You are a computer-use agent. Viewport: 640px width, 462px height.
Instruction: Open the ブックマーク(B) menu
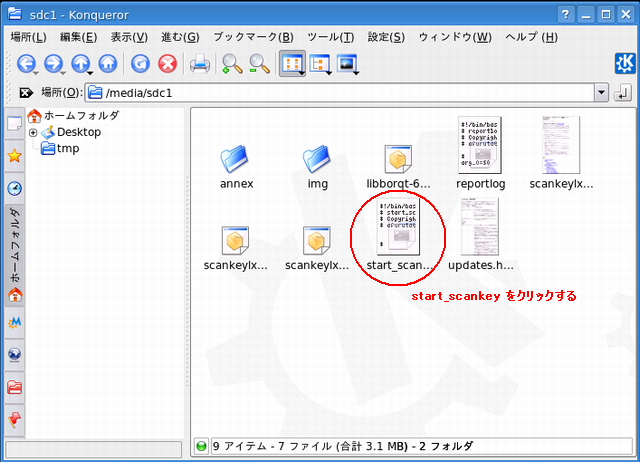pos(253,37)
